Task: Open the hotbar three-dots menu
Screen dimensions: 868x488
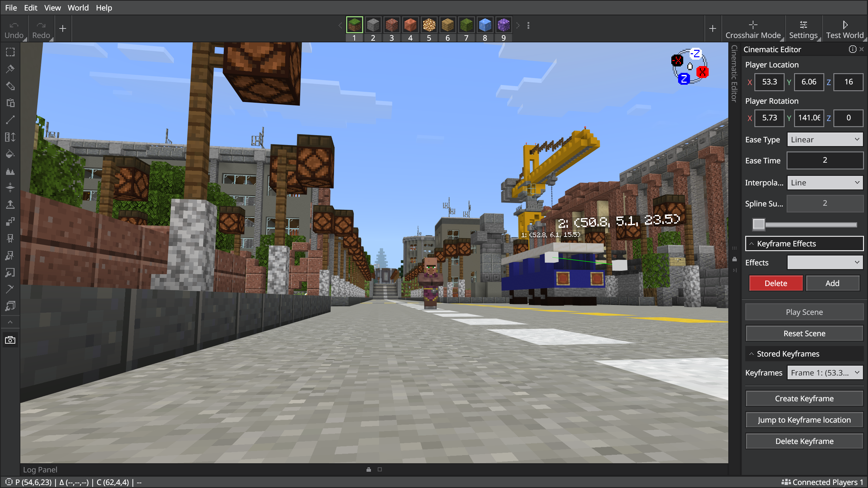Action: [528, 25]
